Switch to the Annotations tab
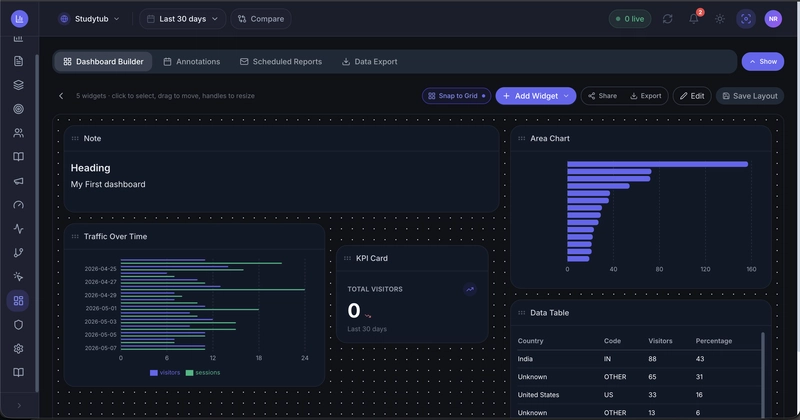Viewport: 800px width, 420px height. 192,62
